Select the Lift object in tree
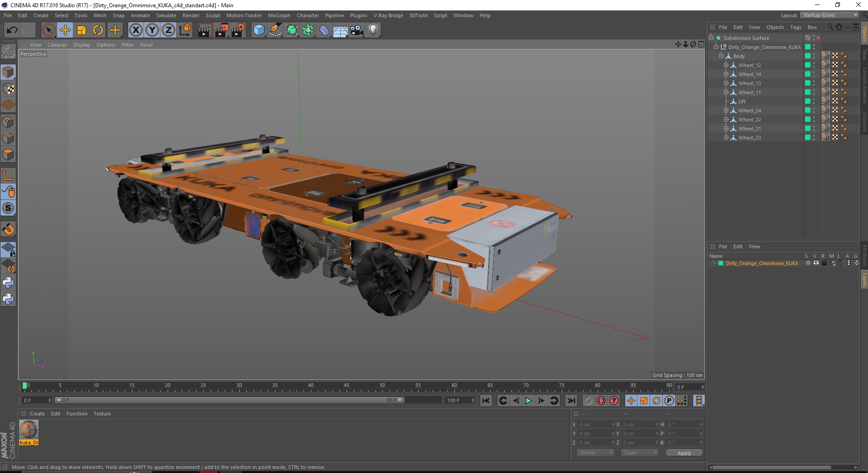 (742, 101)
